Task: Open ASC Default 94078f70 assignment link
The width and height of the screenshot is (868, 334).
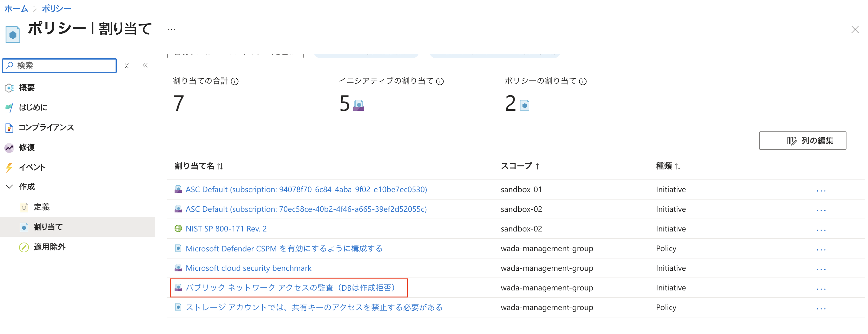Action: pyautogui.click(x=306, y=189)
